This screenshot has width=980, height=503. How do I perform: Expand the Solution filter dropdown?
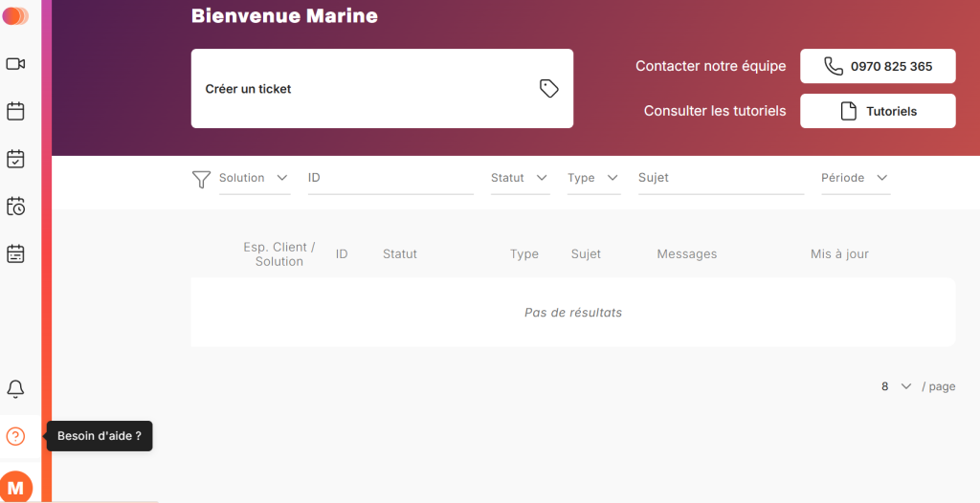tap(255, 178)
